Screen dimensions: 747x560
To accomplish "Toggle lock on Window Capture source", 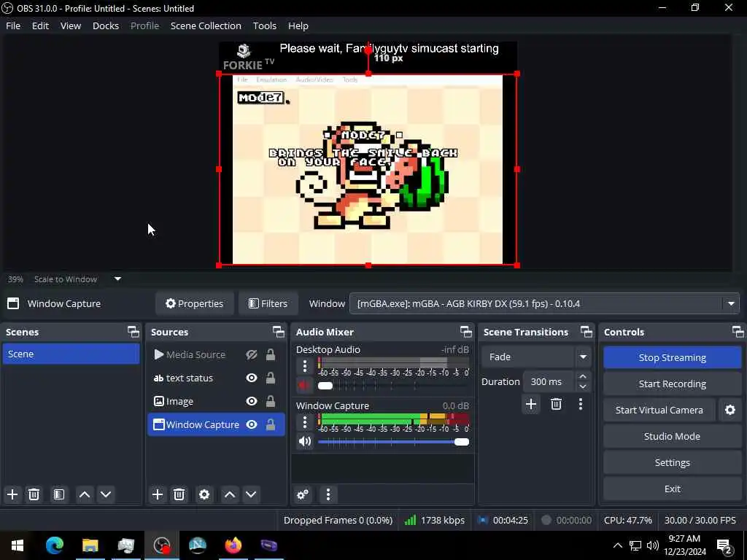I will point(270,425).
